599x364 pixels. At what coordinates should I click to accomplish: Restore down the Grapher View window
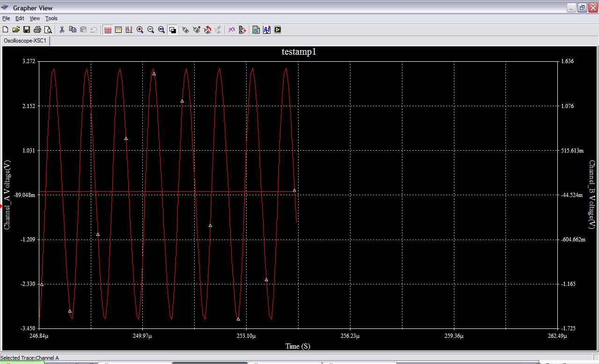pos(582,7)
